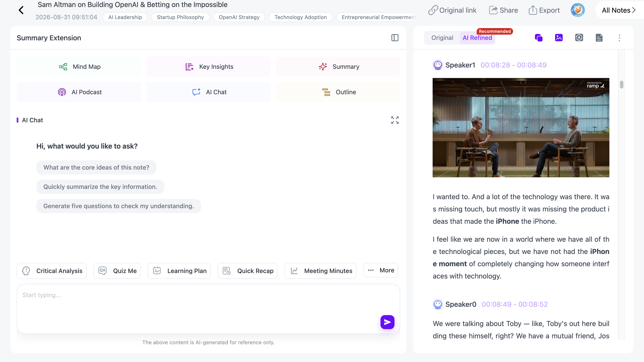This screenshot has width=644, height=362.
Task: Open AI Podcast
Action: click(79, 92)
